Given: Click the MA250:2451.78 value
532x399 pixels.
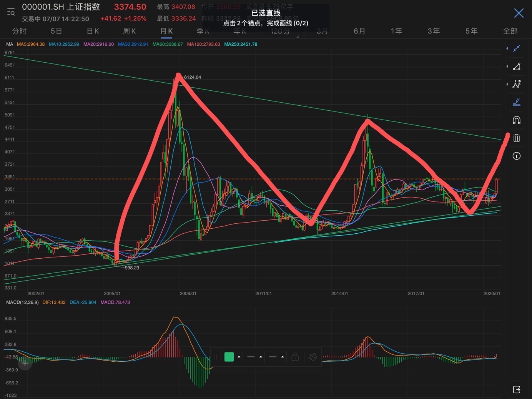Looking at the screenshot, I should coord(241,44).
